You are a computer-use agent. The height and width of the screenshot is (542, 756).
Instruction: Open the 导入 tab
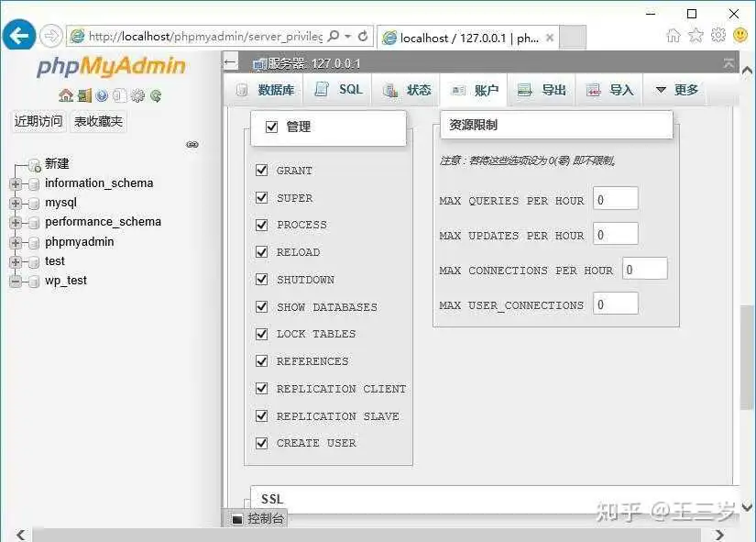tap(609, 90)
